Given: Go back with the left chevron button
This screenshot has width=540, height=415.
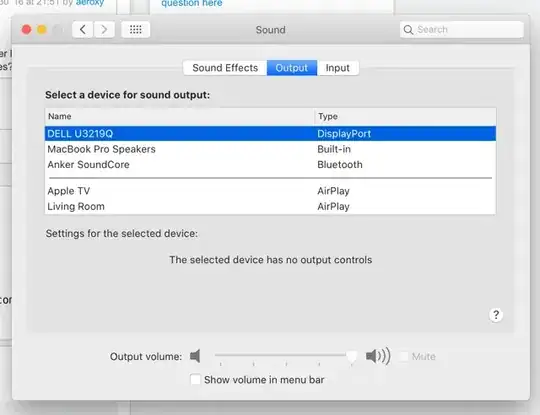Looking at the screenshot, I should (x=83, y=30).
